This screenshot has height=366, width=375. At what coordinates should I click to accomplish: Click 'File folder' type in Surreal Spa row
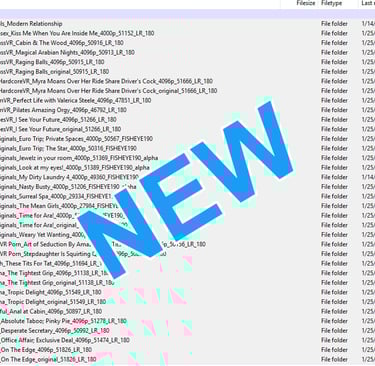pyautogui.click(x=334, y=196)
